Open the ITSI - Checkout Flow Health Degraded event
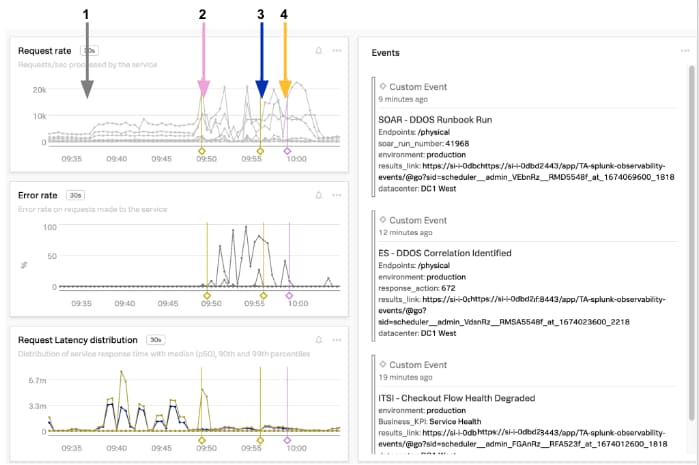The height and width of the screenshot is (465, 699). tap(456, 398)
